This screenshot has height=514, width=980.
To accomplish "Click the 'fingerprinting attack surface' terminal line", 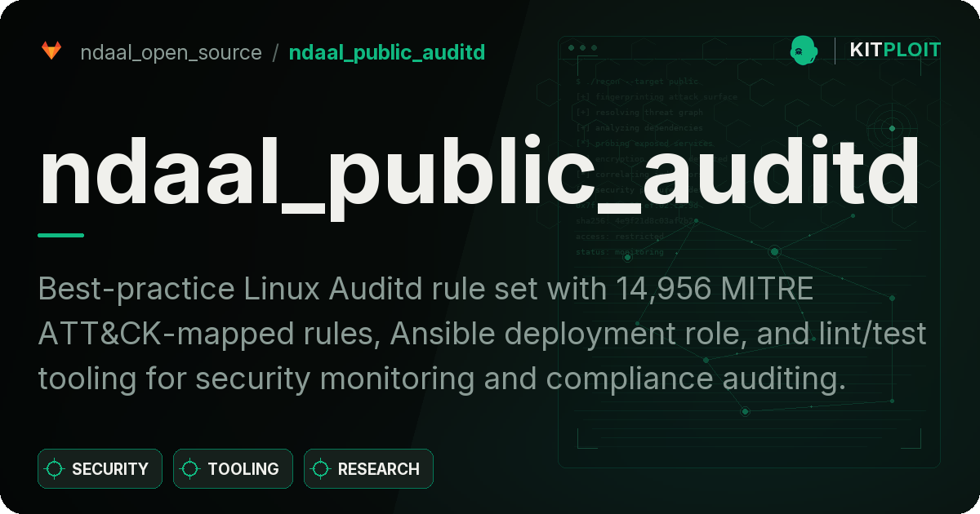I will point(657,97).
